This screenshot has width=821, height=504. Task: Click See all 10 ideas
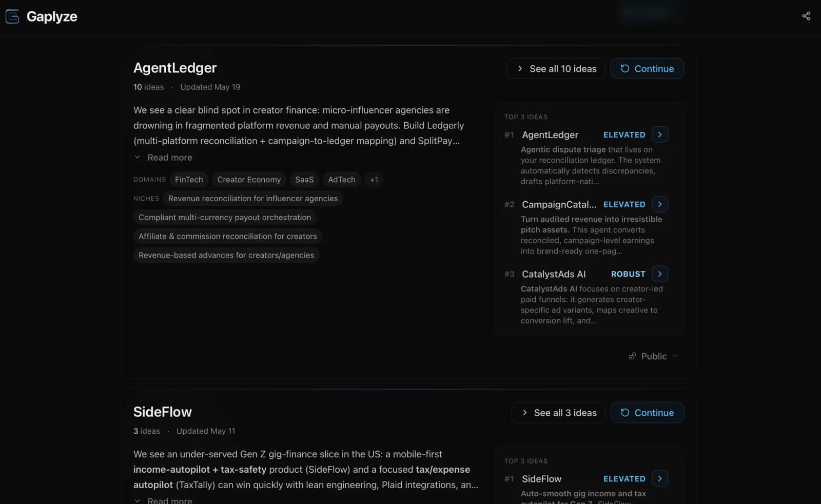pos(556,69)
